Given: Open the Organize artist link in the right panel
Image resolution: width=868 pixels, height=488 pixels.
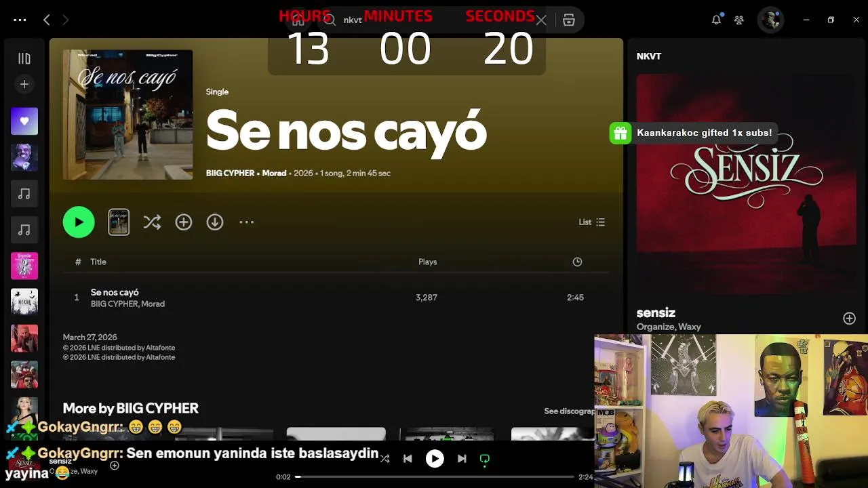Looking at the screenshot, I should (x=655, y=327).
